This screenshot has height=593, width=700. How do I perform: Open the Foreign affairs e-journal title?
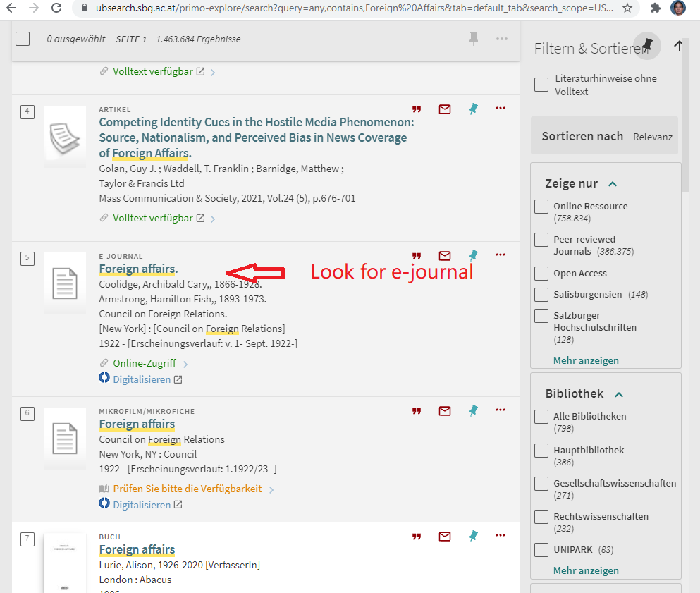(x=138, y=269)
